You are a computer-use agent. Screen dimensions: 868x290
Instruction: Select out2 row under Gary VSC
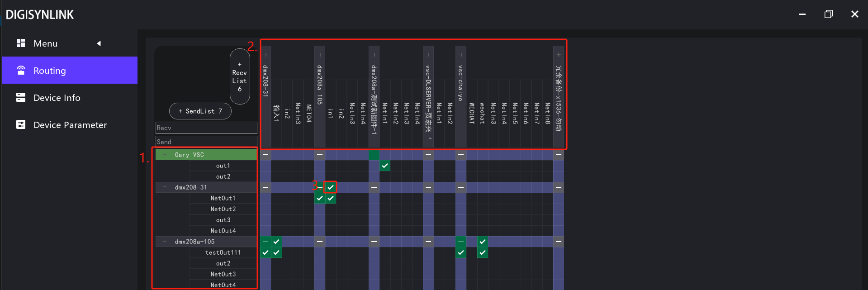pyautogui.click(x=223, y=176)
